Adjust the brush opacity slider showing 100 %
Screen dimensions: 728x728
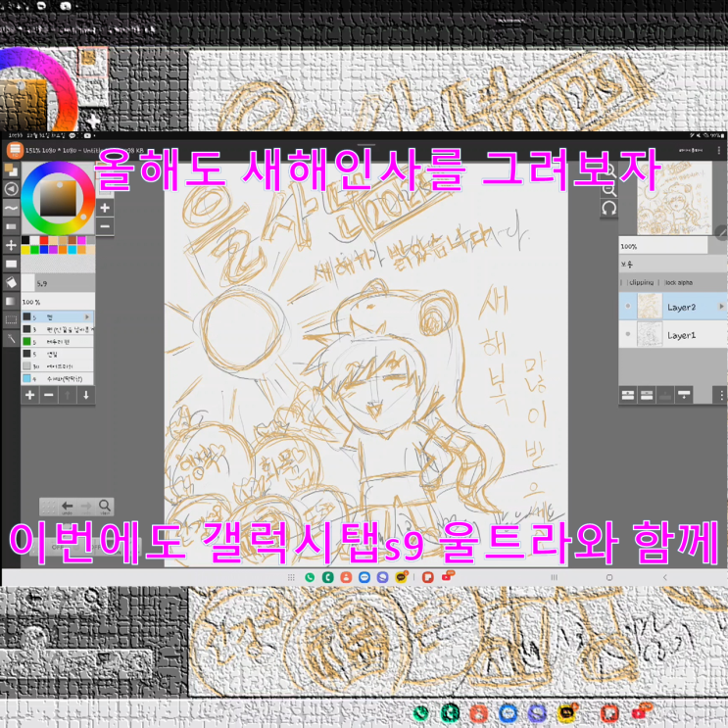(x=58, y=302)
